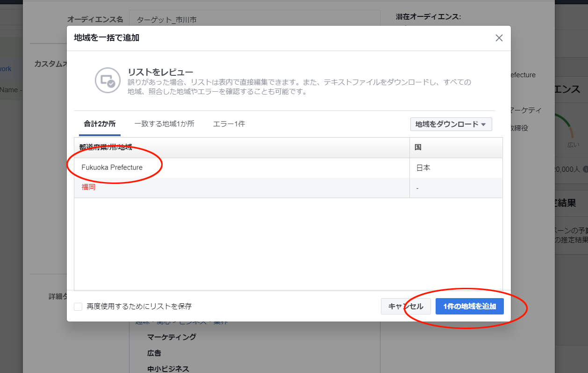Click the 都道府県/州/地域 column header
The image size is (588, 373).
[242, 147]
